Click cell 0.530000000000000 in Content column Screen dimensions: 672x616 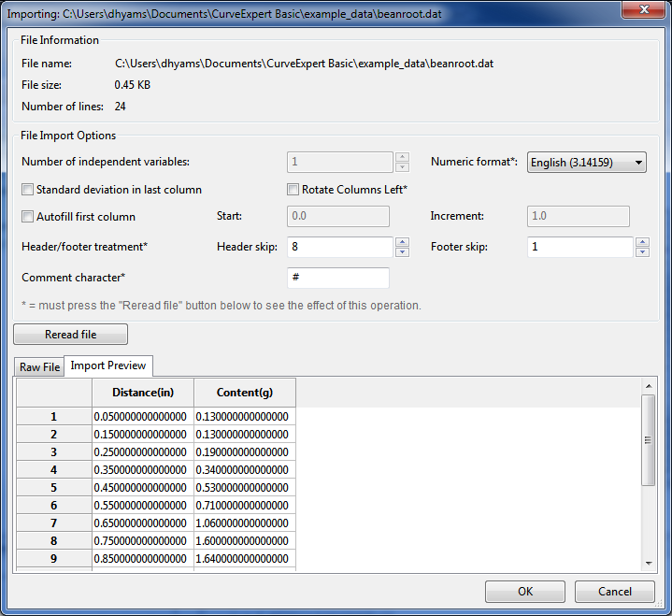point(245,488)
